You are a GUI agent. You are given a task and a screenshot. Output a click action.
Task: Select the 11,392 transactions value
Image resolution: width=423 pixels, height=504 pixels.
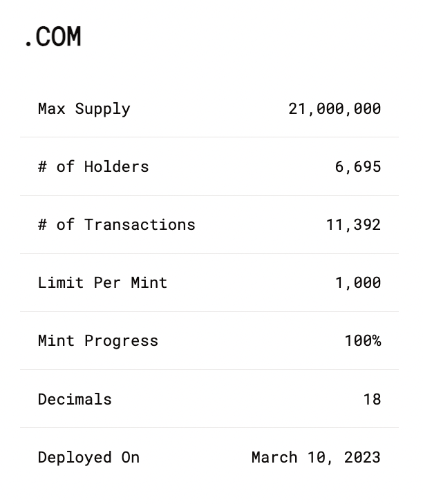[353, 224]
